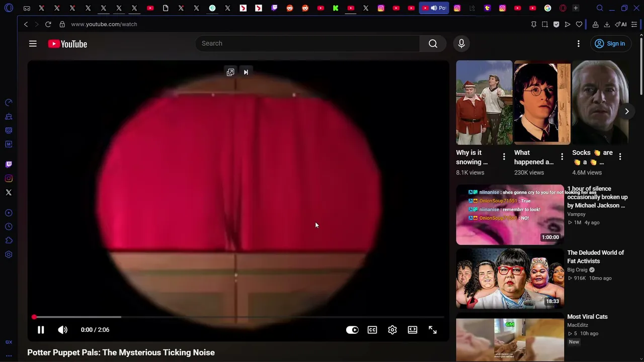Toggle closed captions on the video
This screenshot has height=362, width=644.
pyautogui.click(x=372, y=330)
